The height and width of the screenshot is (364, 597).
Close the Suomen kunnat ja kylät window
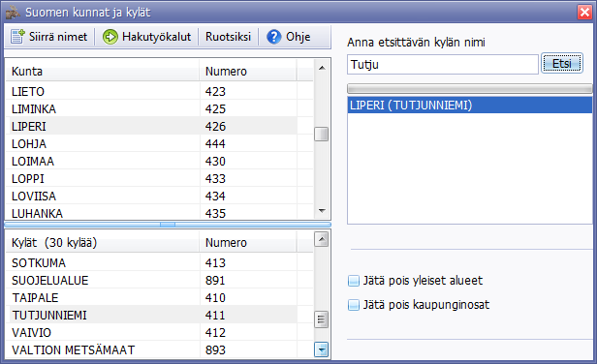pos(584,13)
